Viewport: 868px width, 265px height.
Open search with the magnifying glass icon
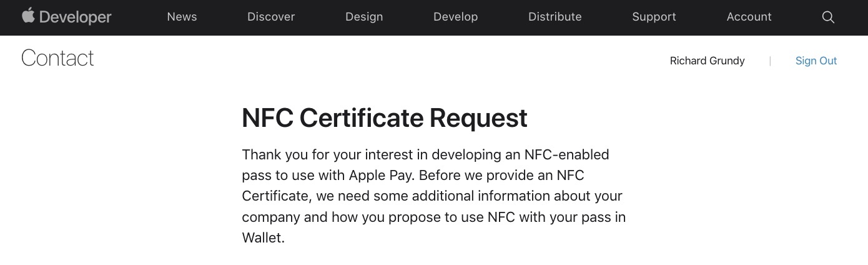click(828, 17)
